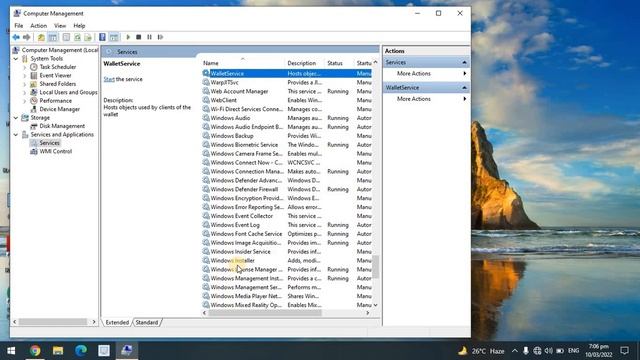This screenshot has height=360, width=640.
Task: Click the services list horizontal scrollbar thumb
Action: tap(264, 313)
